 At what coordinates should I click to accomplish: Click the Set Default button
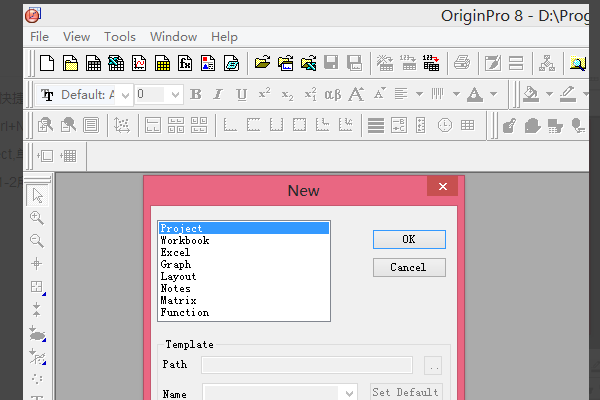406,392
